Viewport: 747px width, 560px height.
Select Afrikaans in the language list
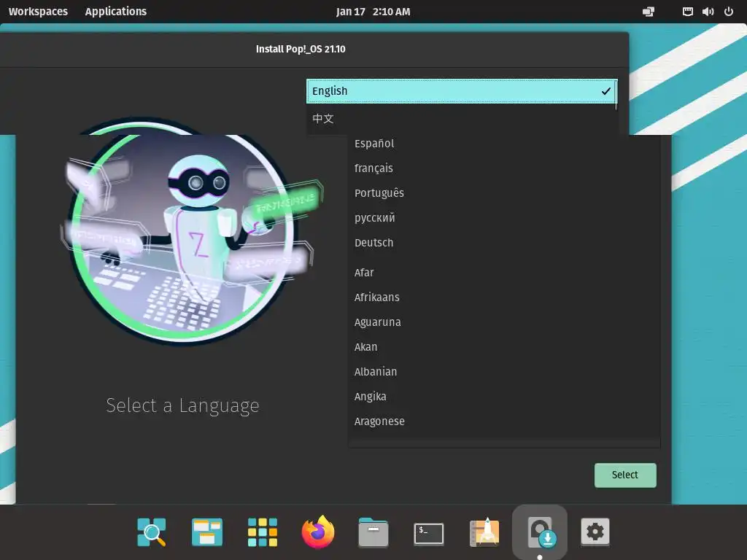coord(503,297)
